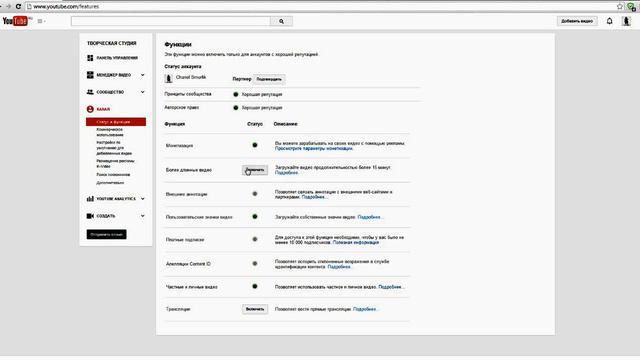The height and width of the screenshot is (360, 640).
Task: Click the Описание column header
Action: click(x=285, y=124)
